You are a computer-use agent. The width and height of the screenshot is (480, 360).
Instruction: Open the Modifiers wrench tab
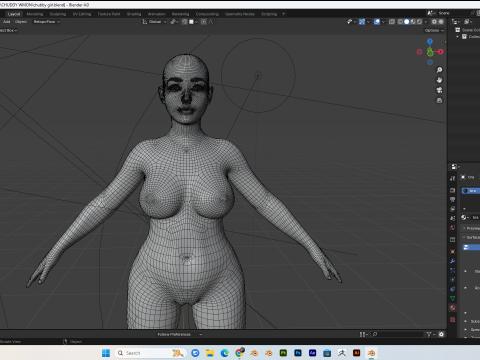(452, 261)
